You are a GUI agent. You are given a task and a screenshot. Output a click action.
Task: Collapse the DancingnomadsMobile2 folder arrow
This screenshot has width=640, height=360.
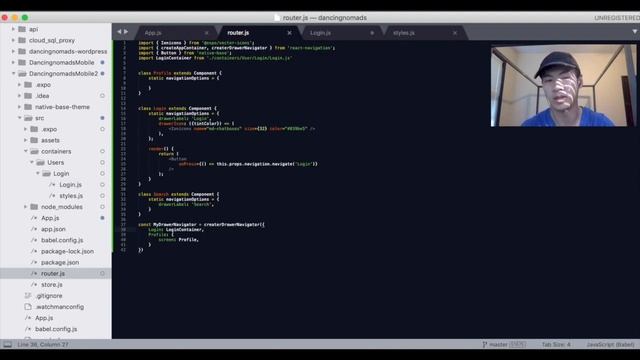(13, 73)
